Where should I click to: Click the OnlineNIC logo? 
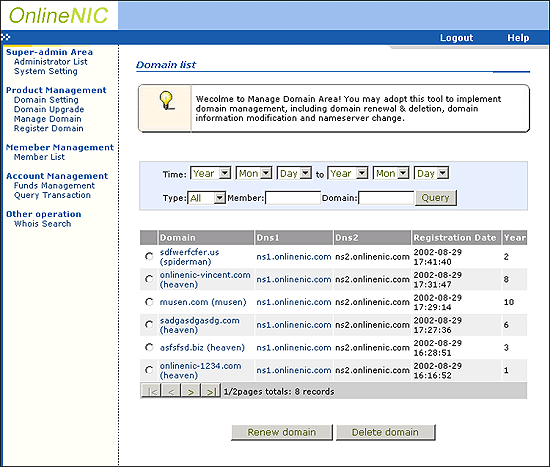[59, 15]
